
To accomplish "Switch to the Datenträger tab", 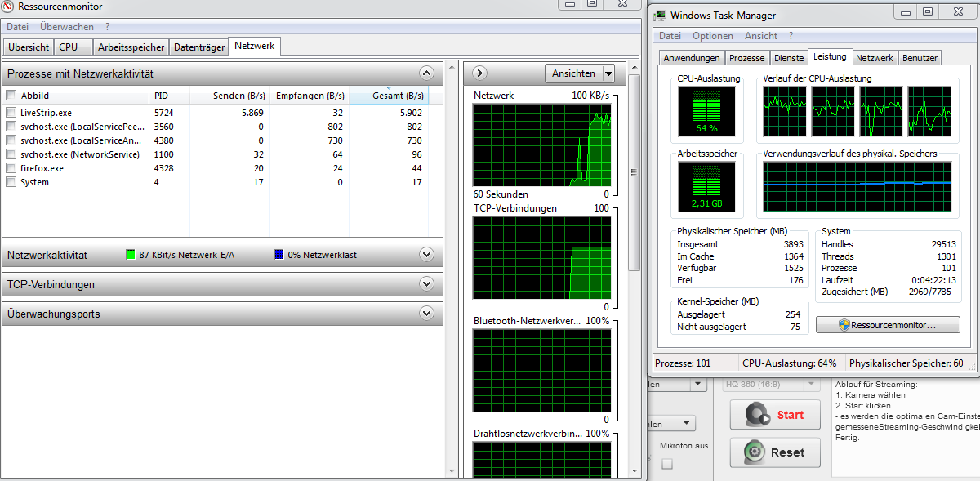I will click(199, 47).
